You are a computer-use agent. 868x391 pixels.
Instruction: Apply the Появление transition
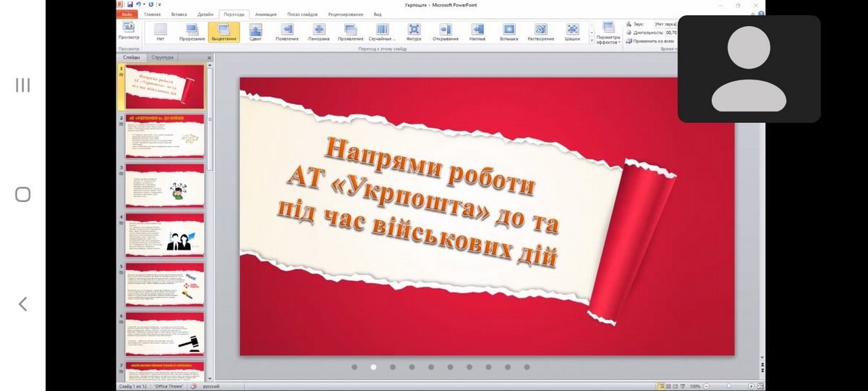pyautogui.click(x=287, y=32)
